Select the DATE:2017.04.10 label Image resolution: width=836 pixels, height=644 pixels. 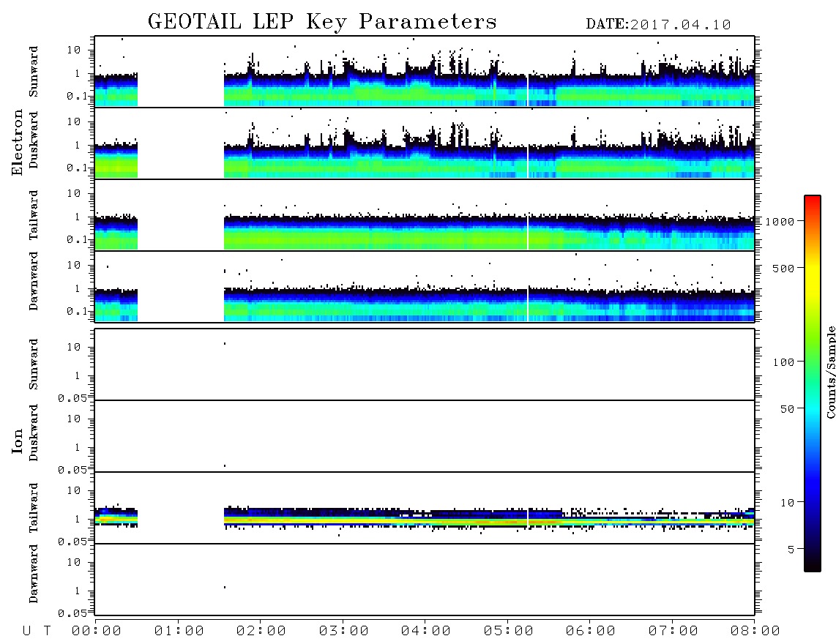(x=658, y=25)
